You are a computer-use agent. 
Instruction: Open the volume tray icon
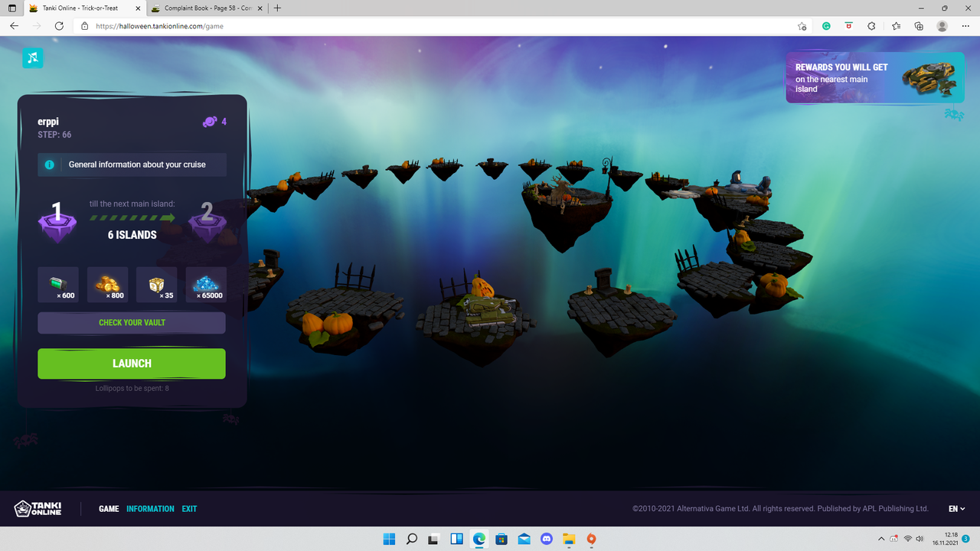(920, 539)
